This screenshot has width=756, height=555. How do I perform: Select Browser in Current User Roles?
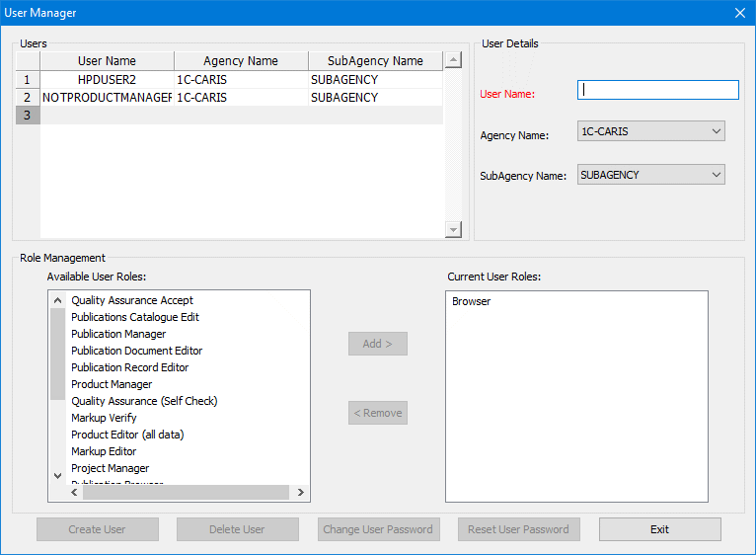pos(472,301)
